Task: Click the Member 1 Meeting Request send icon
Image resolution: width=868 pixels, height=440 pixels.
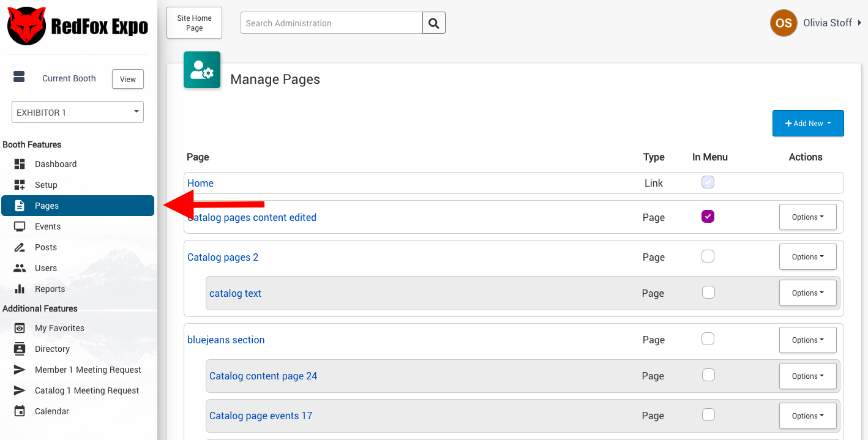Action: click(x=20, y=370)
